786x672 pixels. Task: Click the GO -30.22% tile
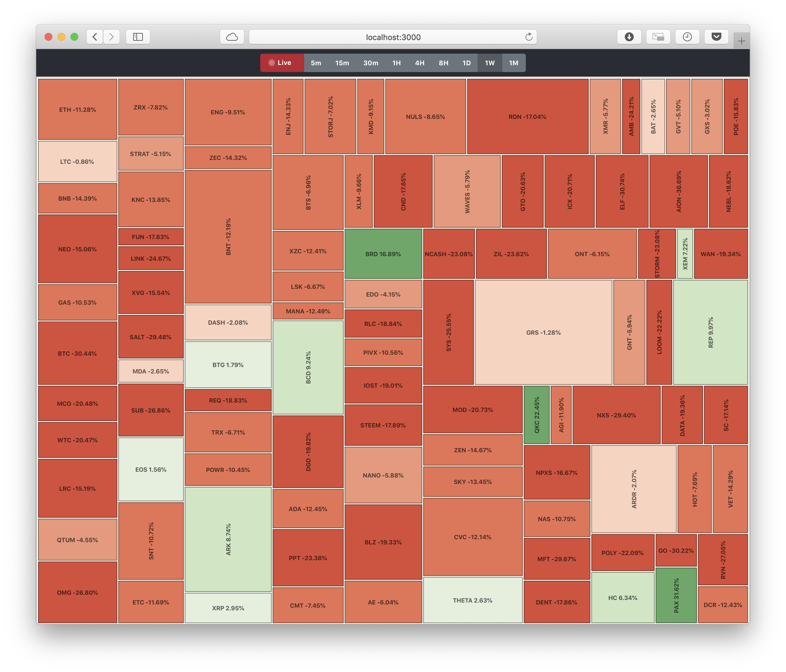[676, 550]
